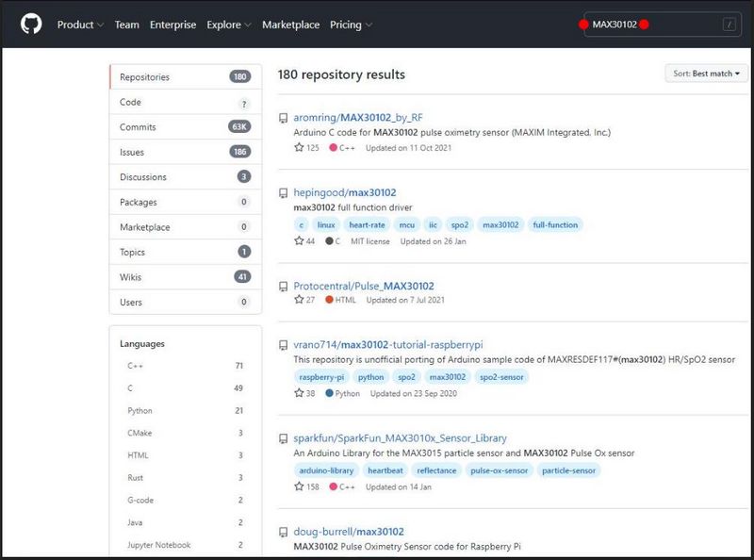
Task: Click the C++ language dot for aromring repo
Action: click(333, 148)
